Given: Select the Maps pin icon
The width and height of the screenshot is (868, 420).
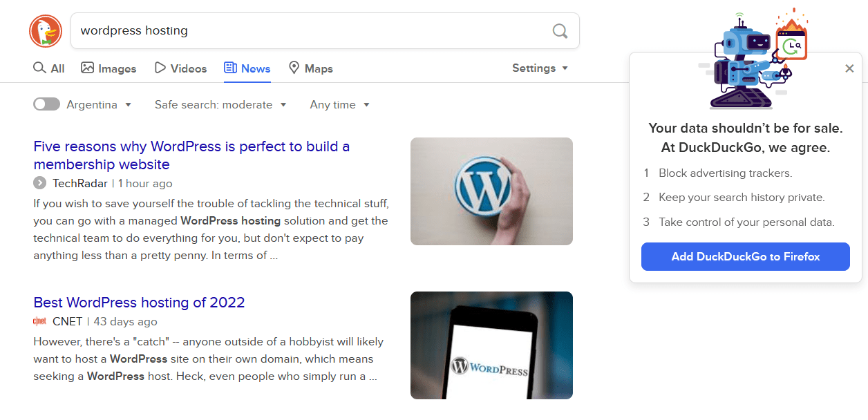Looking at the screenshot, I should click(x=293, y=68).
